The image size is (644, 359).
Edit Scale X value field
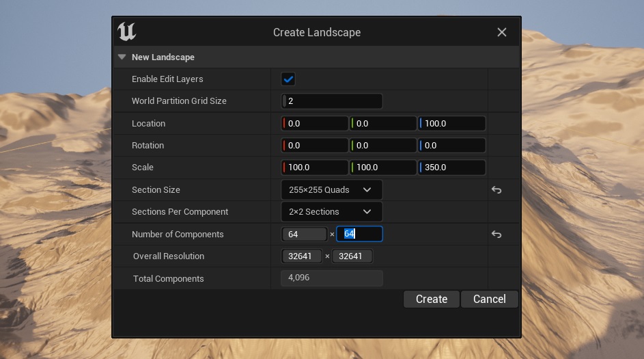[x=315, y=168]
